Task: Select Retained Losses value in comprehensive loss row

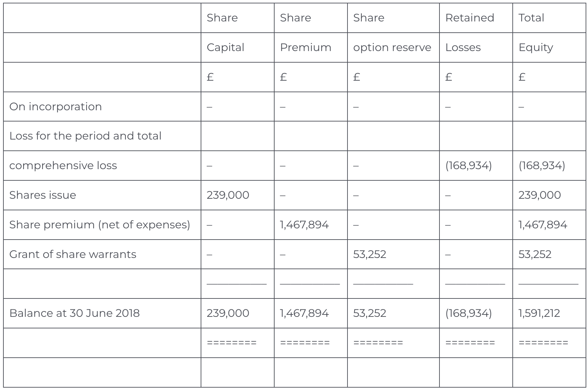Action: [x=468, y=166]
